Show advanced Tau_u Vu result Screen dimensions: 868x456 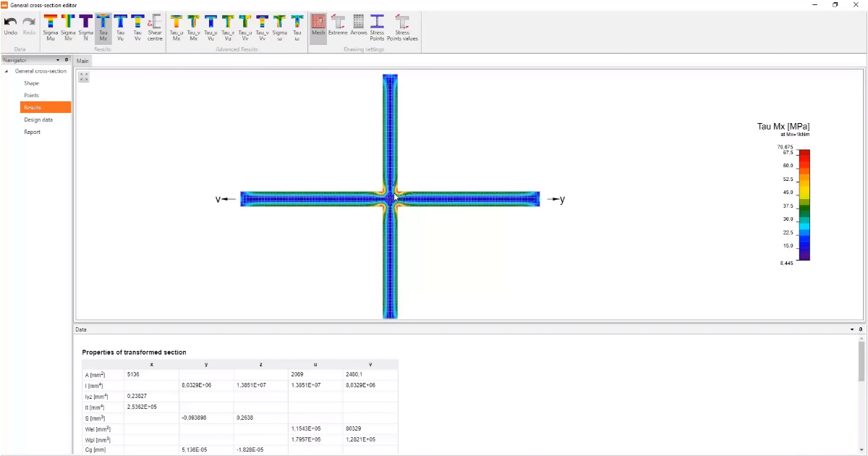pyautogui.click(x=210, y=28)
